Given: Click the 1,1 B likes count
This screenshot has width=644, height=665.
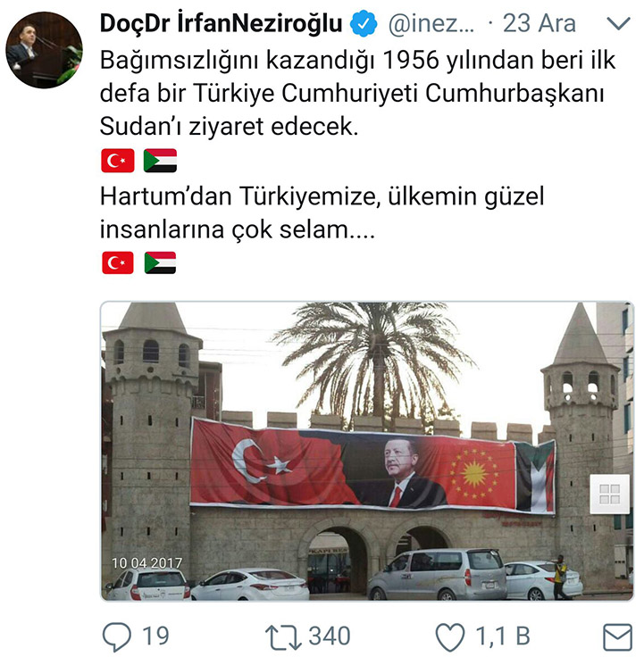Looking at the screenshot, I should tap(503, 636).
